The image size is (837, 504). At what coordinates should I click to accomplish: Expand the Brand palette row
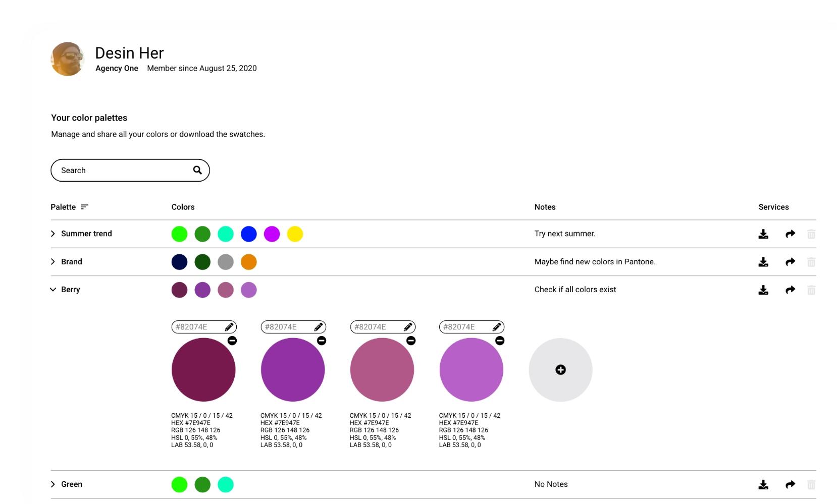point(53,262)
